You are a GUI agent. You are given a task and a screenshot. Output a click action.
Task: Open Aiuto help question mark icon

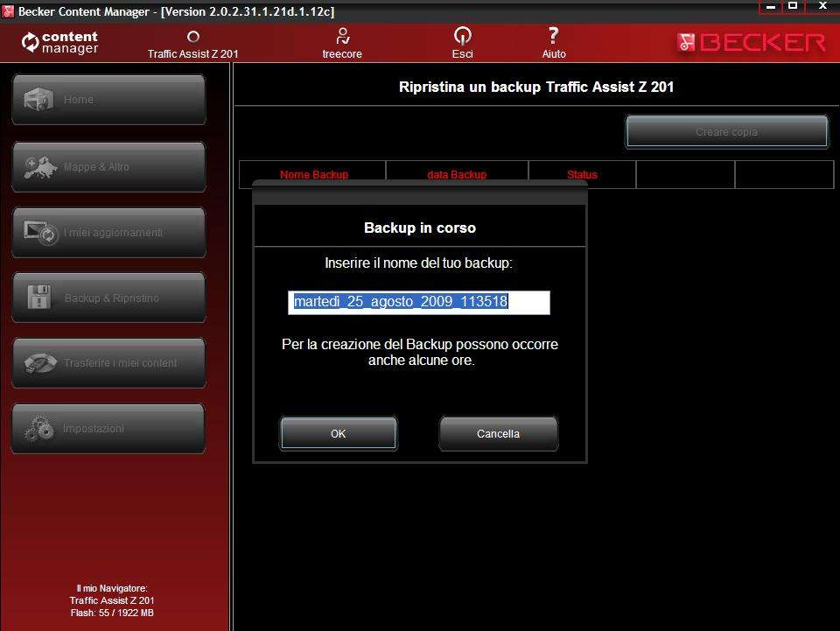tap(553, 36)
